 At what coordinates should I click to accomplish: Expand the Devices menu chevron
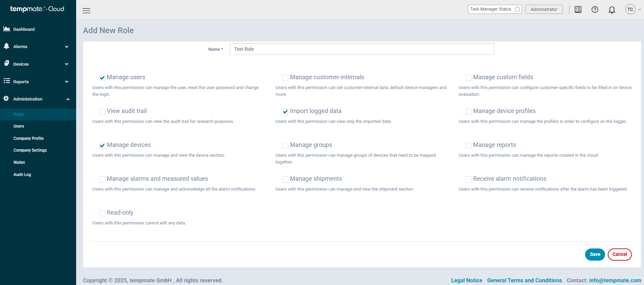tap(67, 64)
